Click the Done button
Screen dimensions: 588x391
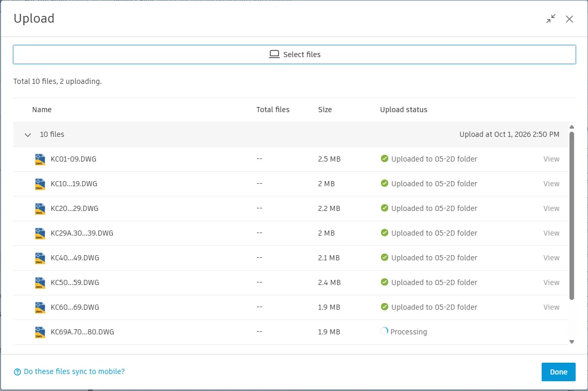click(x=558, y=372)
